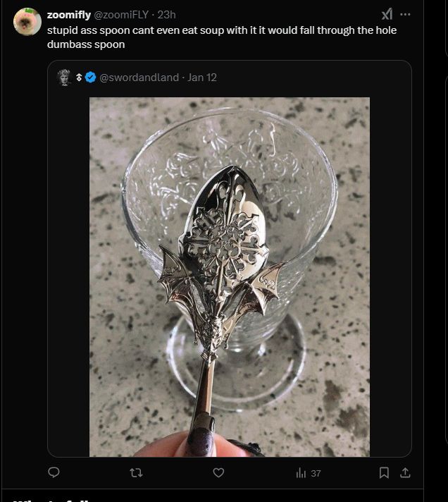Open the repost options menu
The width and height of the screenshot is (448, 502).
[x=137, y=472]
